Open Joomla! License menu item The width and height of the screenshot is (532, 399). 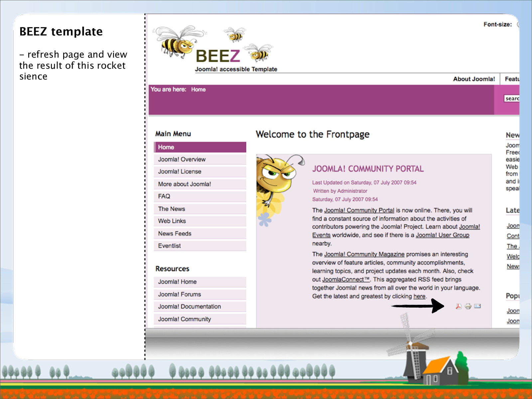(x=200, y=172)
